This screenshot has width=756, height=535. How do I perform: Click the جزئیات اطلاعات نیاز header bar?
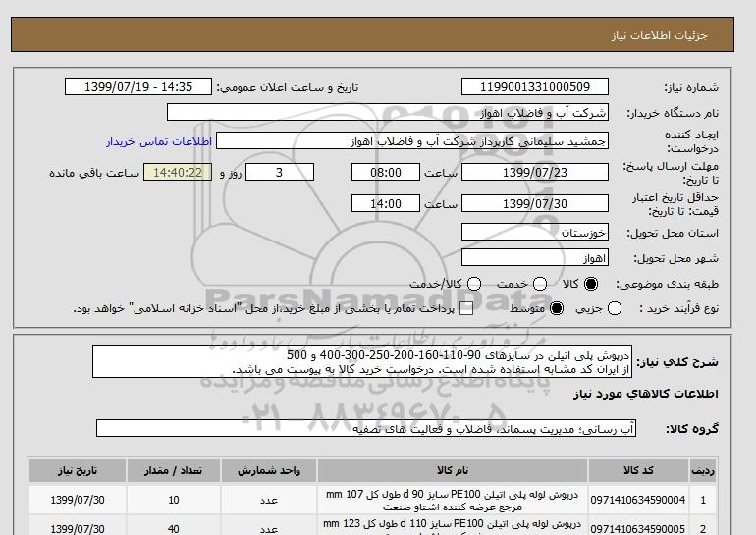pyautogui.click(x=372, y=34)
